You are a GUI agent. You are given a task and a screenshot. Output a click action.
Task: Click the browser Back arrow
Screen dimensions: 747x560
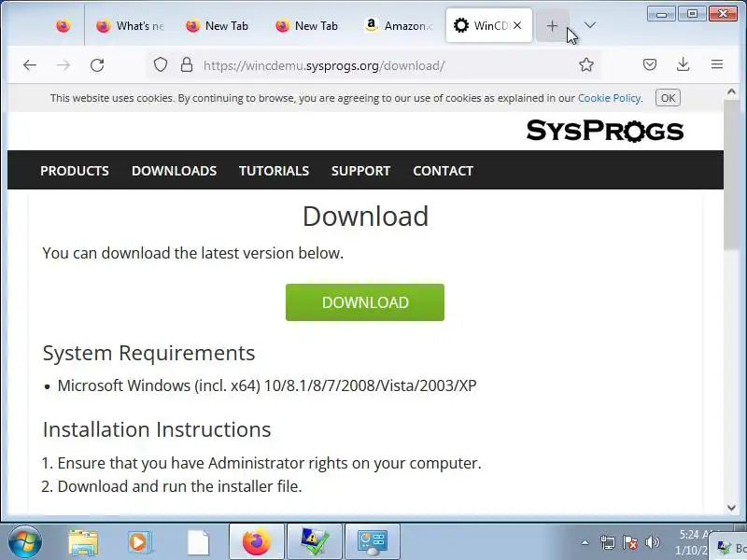[30, 65]
